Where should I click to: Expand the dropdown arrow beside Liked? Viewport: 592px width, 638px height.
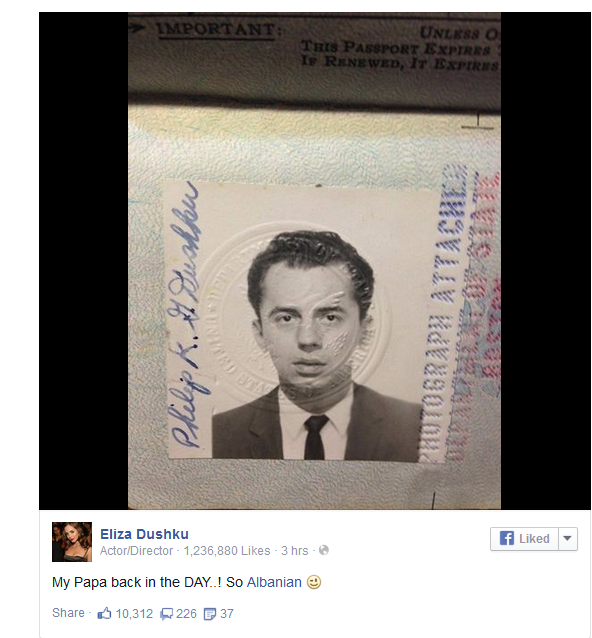pyautogui.click(x=568, y=539)
